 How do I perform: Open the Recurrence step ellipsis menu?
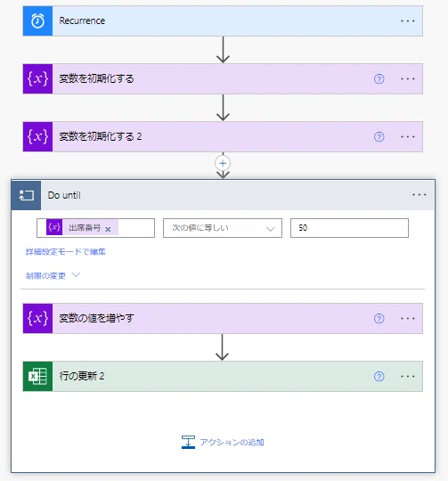pos(408,20)
